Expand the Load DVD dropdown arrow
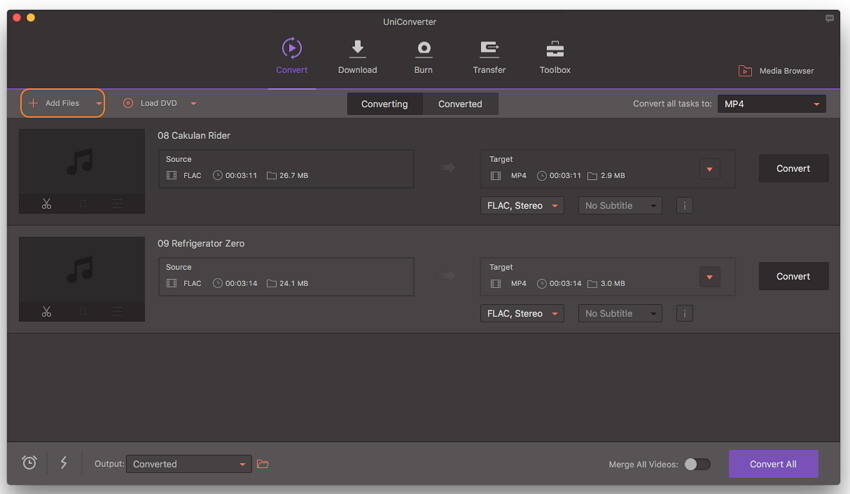850x494 pixels. pyautogui.click(x=194, y=104)
